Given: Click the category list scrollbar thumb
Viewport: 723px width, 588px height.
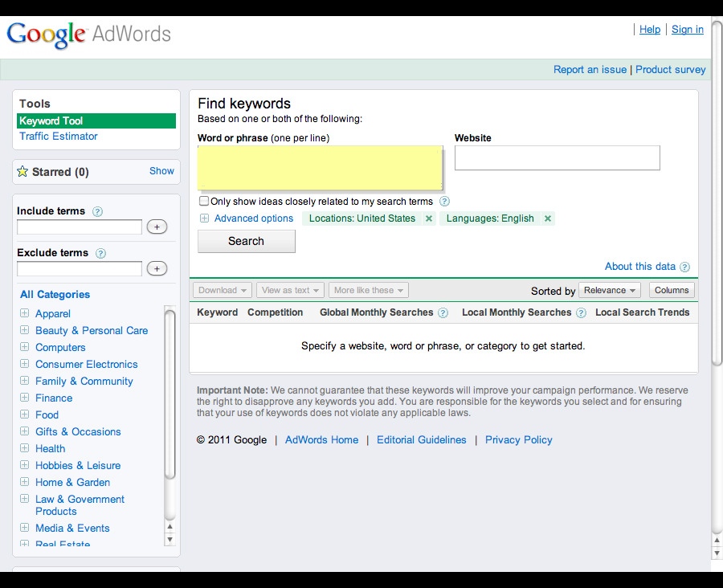Looking at the screenshot, I should pyautogui.click(x=170, y=394).
